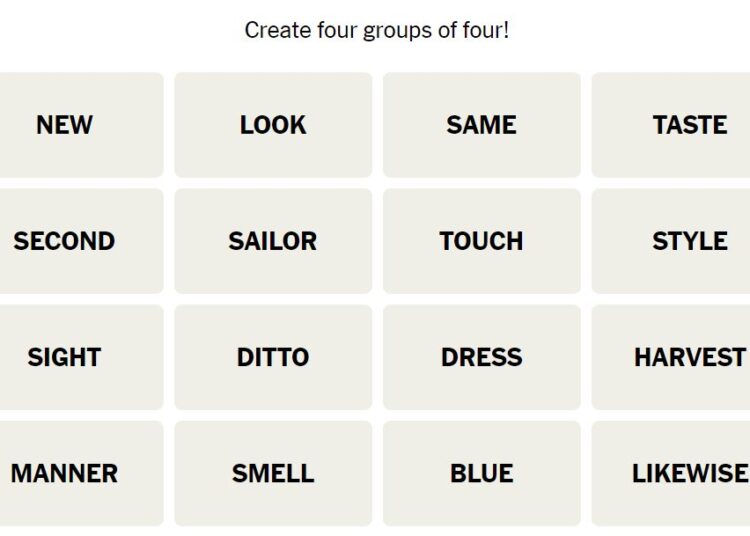This screenshot has height=536, width=750.
Task: Select the SECOND tile
Action: click(x=81, y=241)
